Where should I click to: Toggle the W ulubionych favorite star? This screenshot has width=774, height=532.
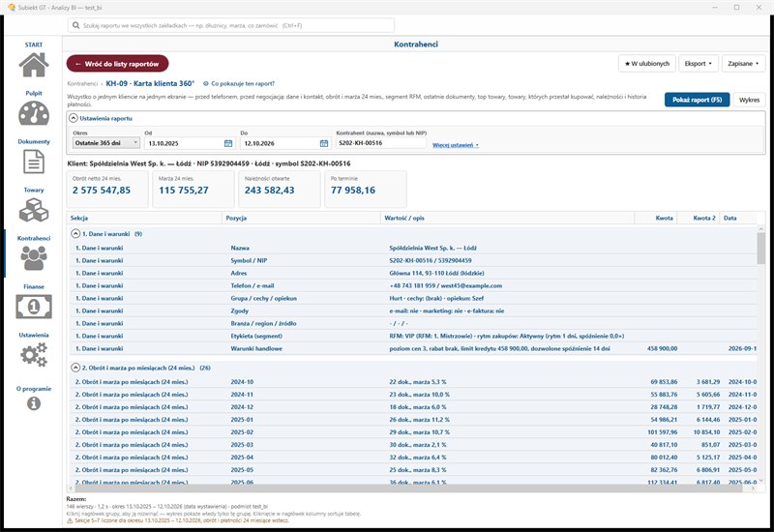tap(646, 64)
